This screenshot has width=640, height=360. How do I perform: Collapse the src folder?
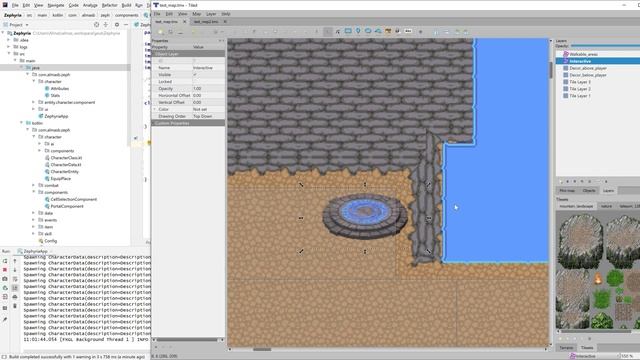[x=9, y=53]
